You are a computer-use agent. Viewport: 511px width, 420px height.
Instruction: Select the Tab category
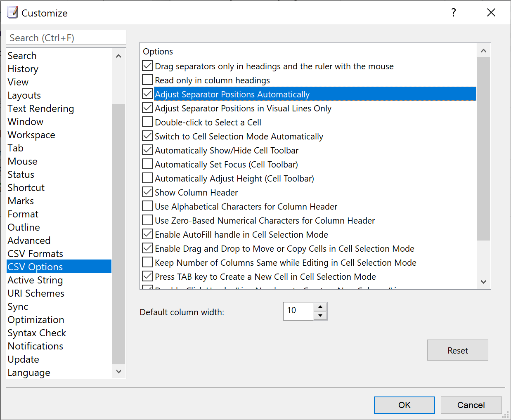click(x=59, y=148)
